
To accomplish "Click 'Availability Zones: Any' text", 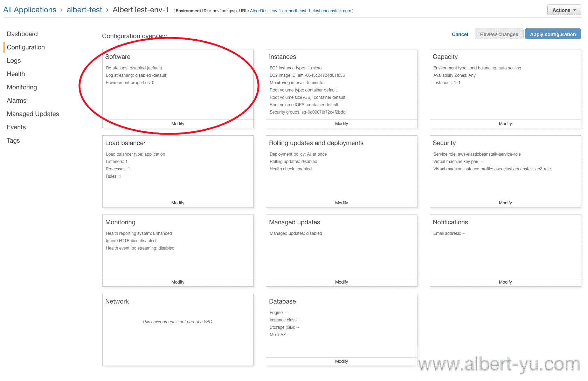I will [x=454, y=75].
